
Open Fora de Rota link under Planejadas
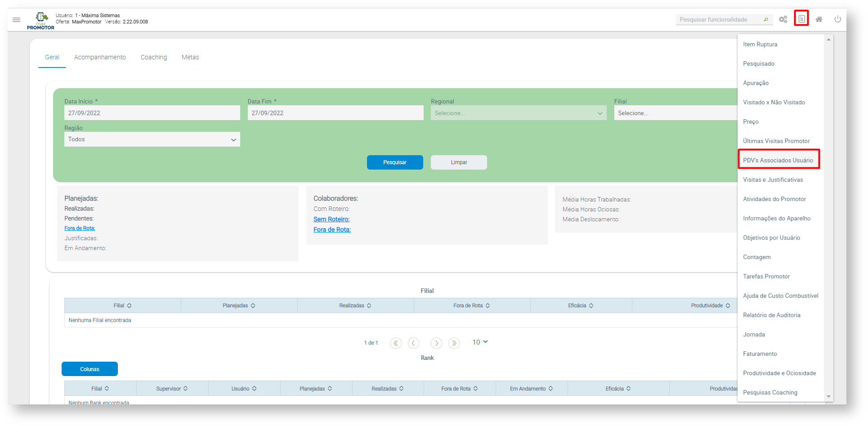click(x=80, y=229)
